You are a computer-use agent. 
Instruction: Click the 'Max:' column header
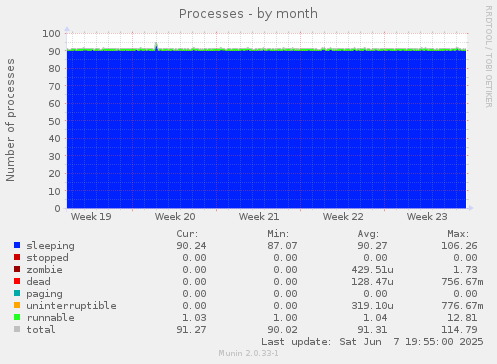(x=458, y=234)
